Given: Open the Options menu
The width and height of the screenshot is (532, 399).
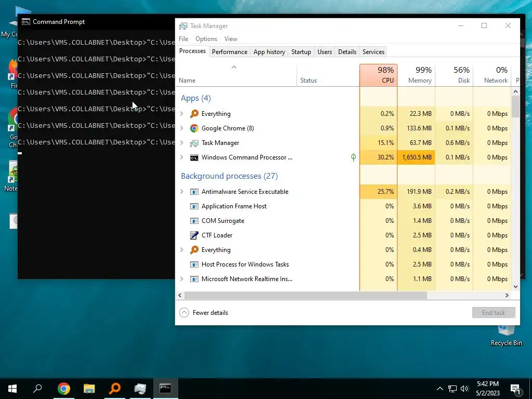Looking at the screenshot, I should (x=206, y=39).
